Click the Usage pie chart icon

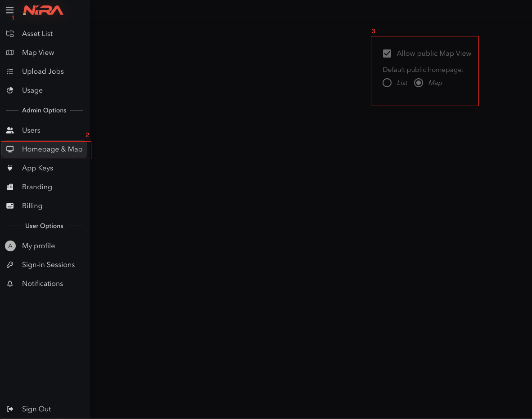[x=10, y=90]
